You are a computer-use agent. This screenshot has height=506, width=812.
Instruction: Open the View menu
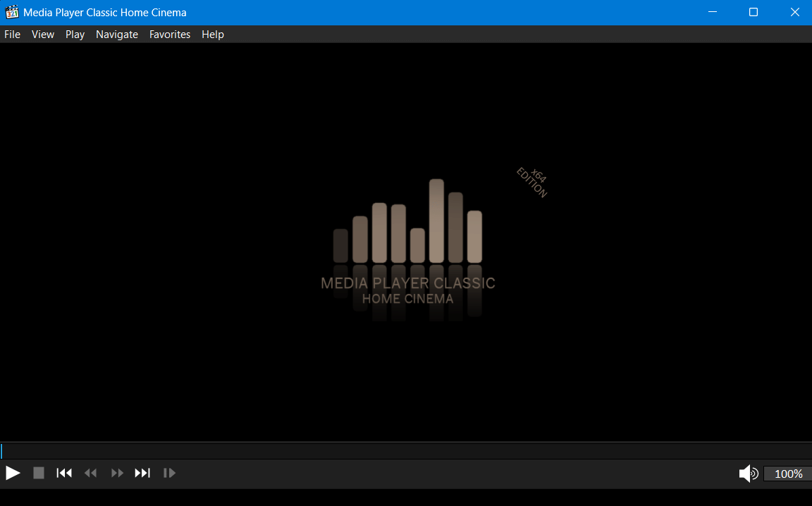[x=43, y=35]
